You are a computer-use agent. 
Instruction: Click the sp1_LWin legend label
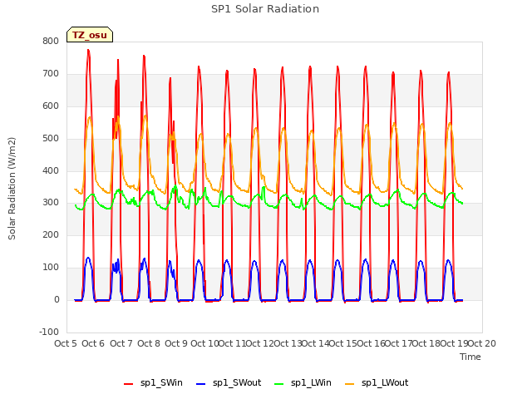click(311, 382)
